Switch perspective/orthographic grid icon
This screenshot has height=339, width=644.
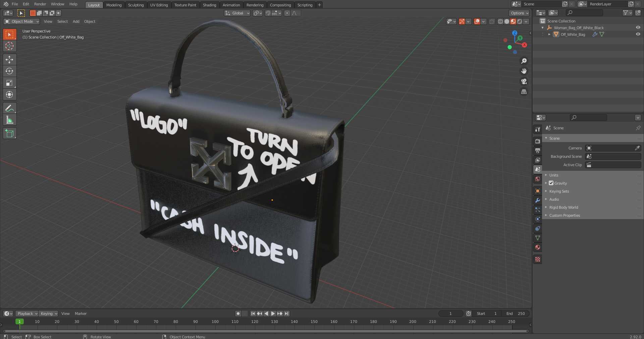click(524, 92)
